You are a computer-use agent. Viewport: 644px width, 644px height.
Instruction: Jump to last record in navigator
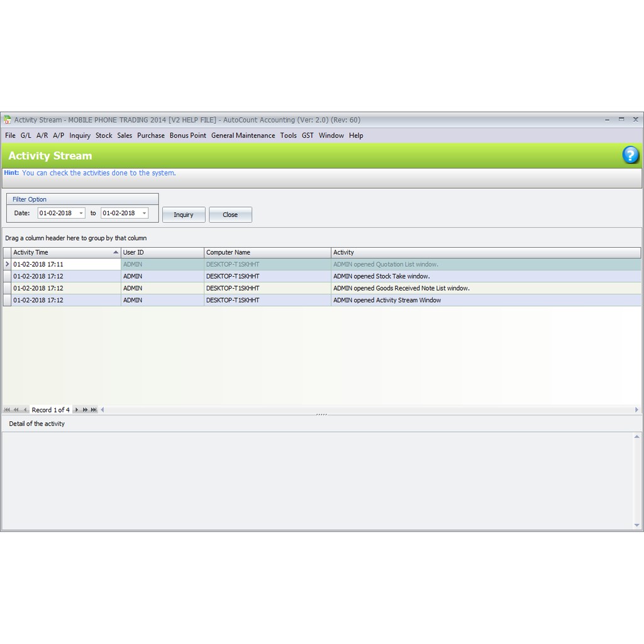click(94, 410)
